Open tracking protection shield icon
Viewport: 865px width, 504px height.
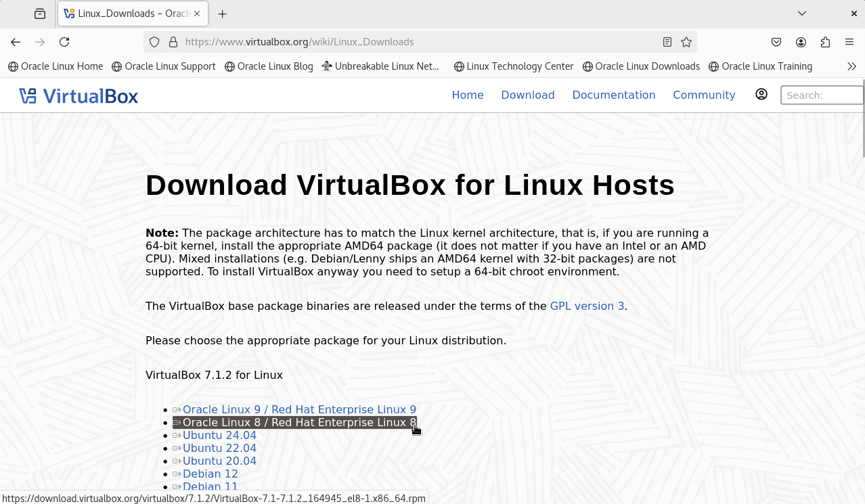pyautogui.click(x=154, y=42)
